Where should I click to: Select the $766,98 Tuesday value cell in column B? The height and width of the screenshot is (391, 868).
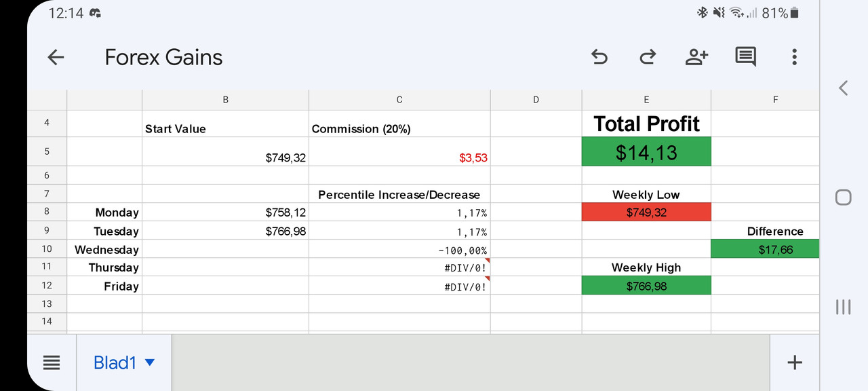coord(225,230)
